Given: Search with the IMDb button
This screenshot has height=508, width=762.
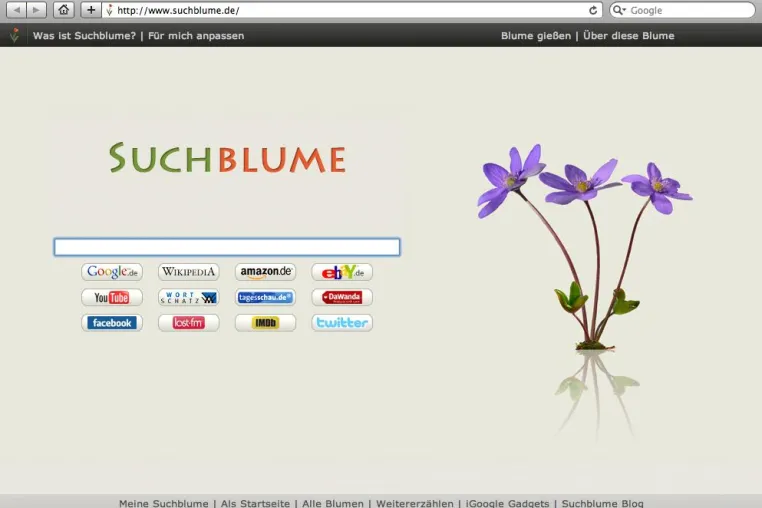Looking at the screenshot, I should 265,323.
